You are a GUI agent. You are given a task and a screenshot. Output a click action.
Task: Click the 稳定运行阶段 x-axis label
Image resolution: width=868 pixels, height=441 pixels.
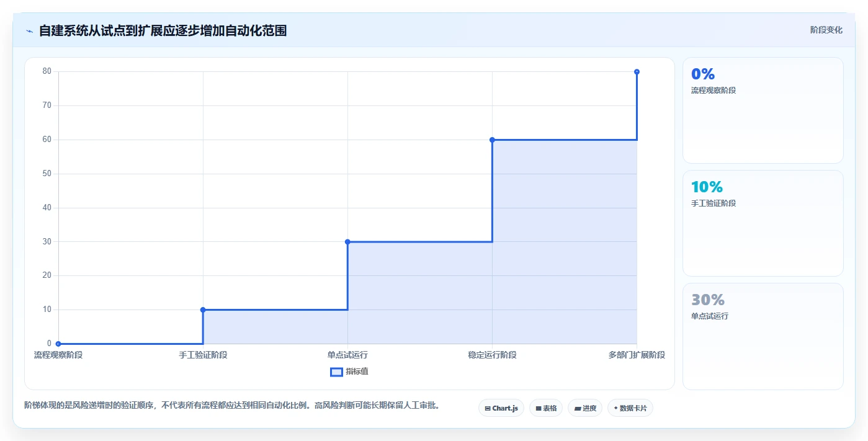[x=492, y=355]
